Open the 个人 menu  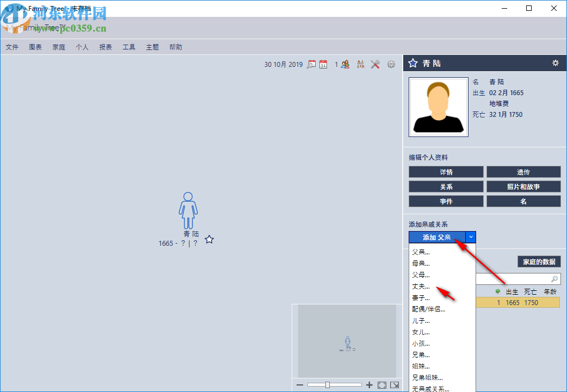point(82,47)
